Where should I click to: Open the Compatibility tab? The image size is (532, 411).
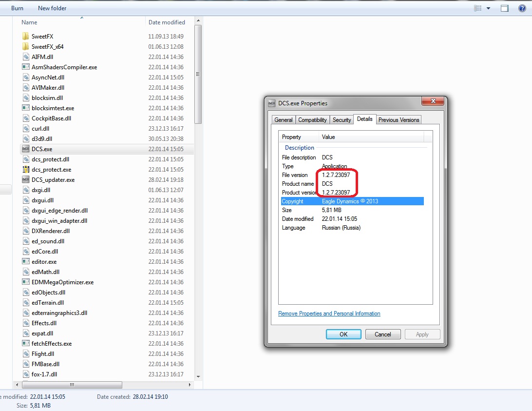(x=312, y=120)
